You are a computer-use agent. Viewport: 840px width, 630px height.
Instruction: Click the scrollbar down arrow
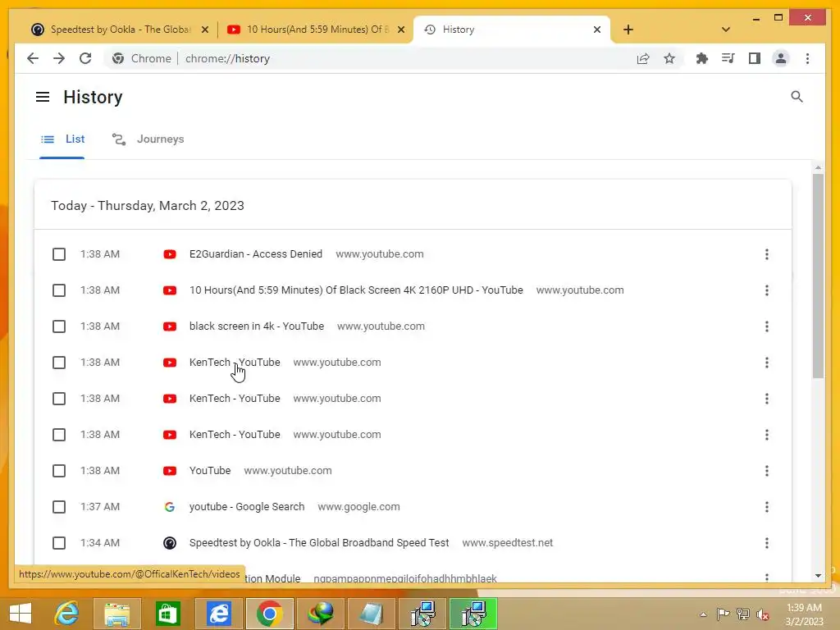click(818, 576)
